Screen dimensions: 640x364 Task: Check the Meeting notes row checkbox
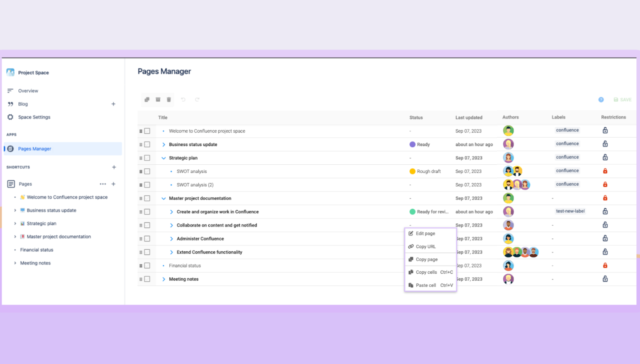(x=147, y=279)
